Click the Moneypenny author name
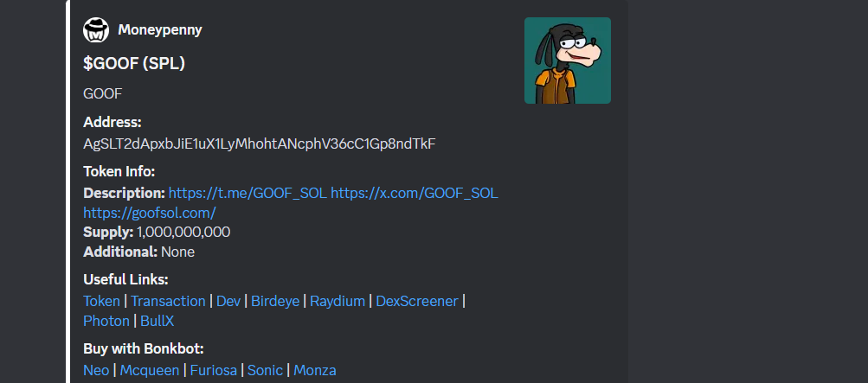Viewport: 868px width, 383px height. click(x=160, y=30)
